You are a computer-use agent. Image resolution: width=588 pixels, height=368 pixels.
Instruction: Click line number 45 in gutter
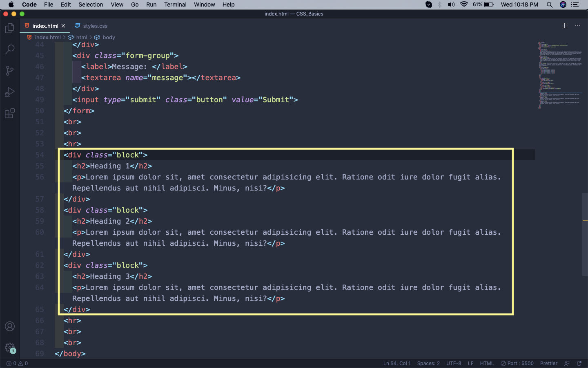(x=40, y=56)
